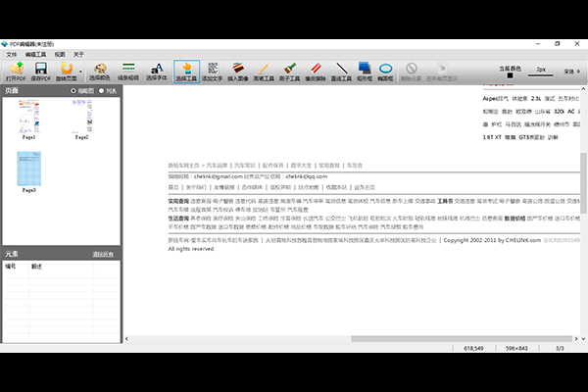Click the horizontal scrollbar left arrow
The width and height of the screenshot is (588, 392).
point(126,339)
